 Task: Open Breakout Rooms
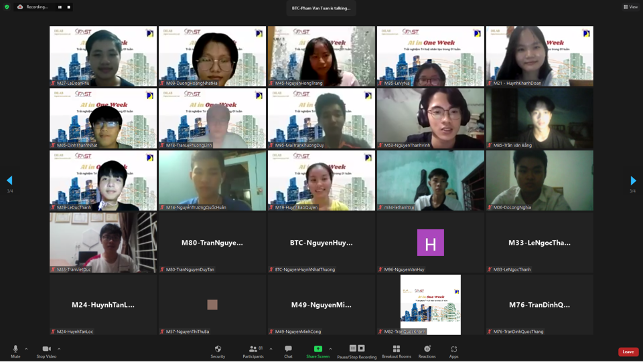pyautogui.click(x=396, y=351)
